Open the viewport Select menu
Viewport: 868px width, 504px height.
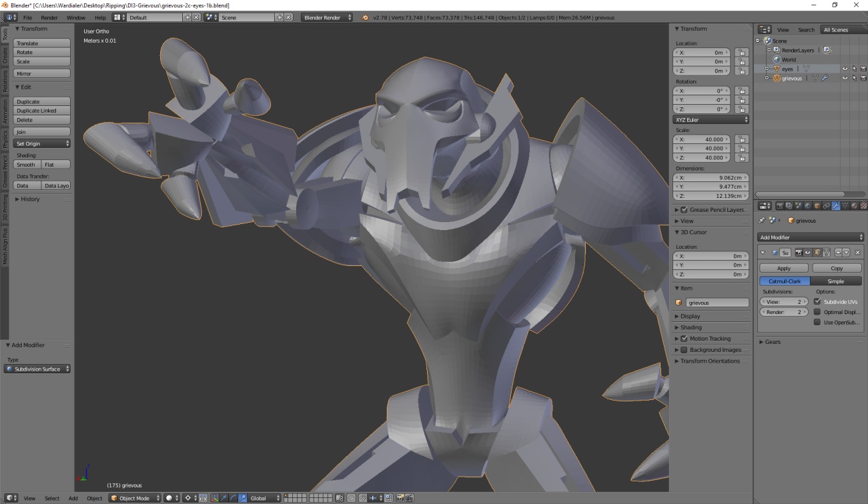click(52, 498)
